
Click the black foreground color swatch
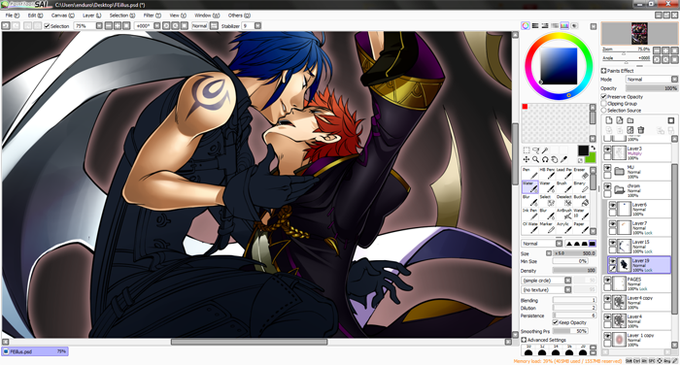coord(583,150)
